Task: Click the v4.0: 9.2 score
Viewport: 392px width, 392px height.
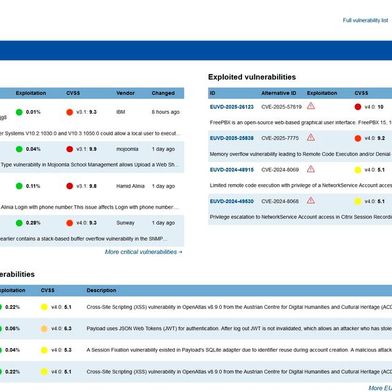Action: point(375,138)
